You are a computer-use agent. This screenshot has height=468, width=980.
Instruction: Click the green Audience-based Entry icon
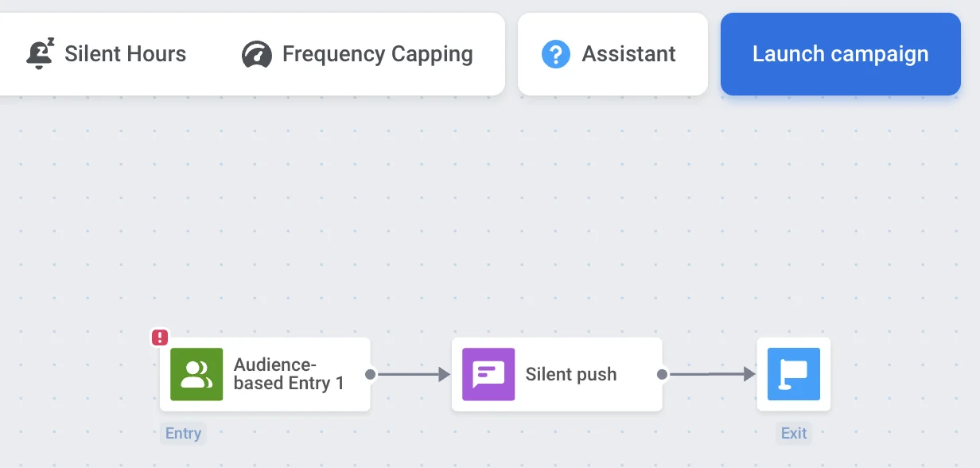point(195,374)
